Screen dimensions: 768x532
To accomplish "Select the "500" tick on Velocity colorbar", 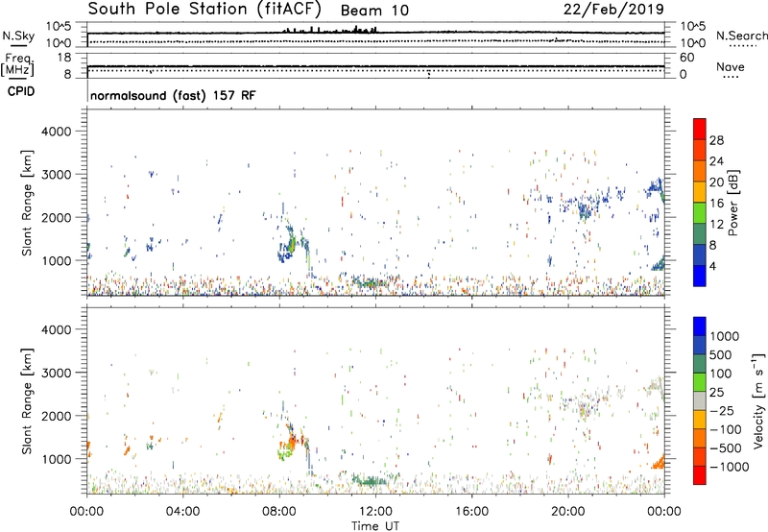I will [x=721, y=355].
